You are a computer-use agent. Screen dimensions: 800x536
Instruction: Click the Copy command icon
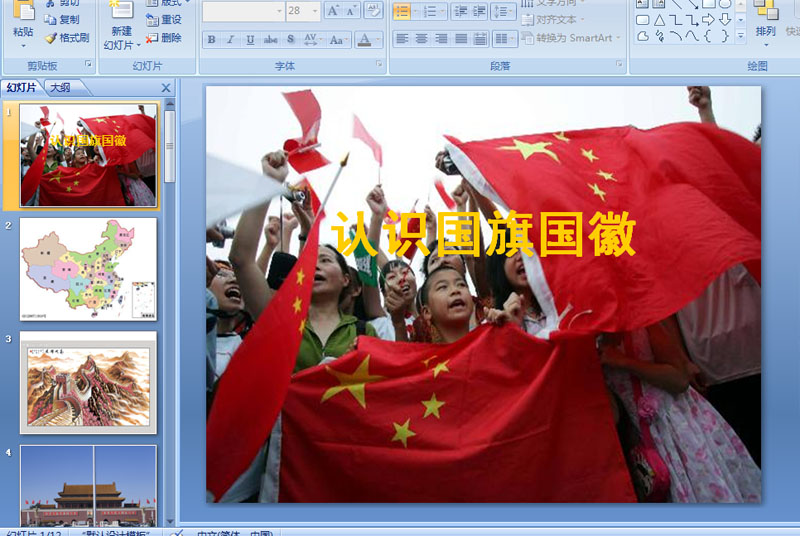61,19
